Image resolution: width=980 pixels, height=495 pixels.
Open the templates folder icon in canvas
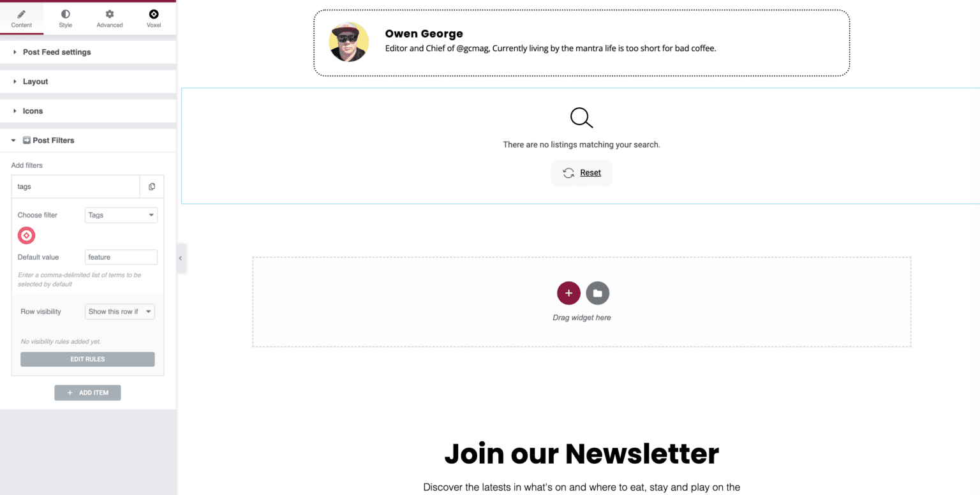point(597,293)
